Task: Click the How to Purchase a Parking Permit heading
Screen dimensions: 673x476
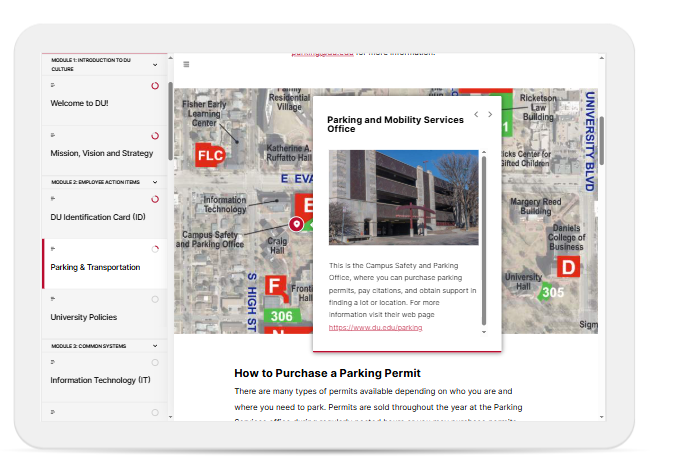Action: point(327,373)
